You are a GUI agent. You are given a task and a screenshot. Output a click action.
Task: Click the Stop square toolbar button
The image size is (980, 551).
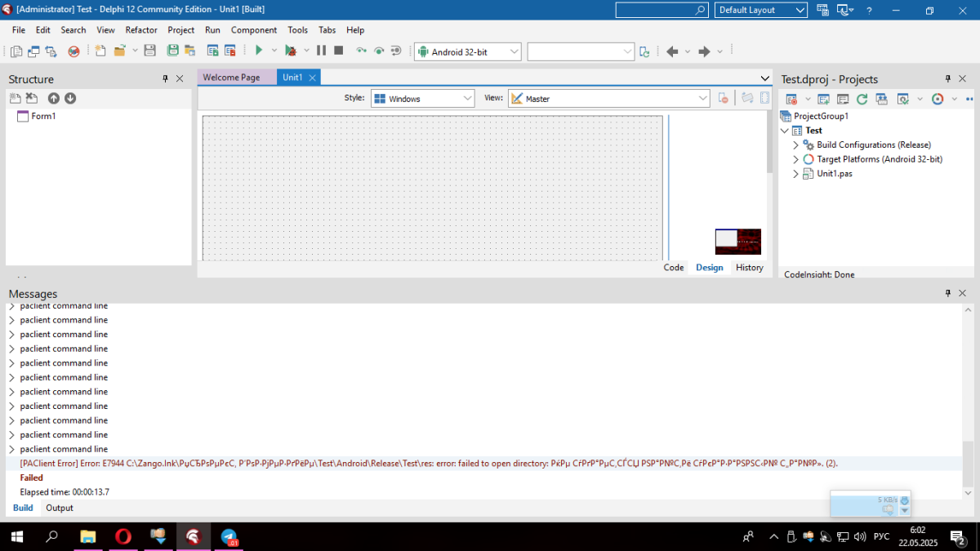(338, 51)
